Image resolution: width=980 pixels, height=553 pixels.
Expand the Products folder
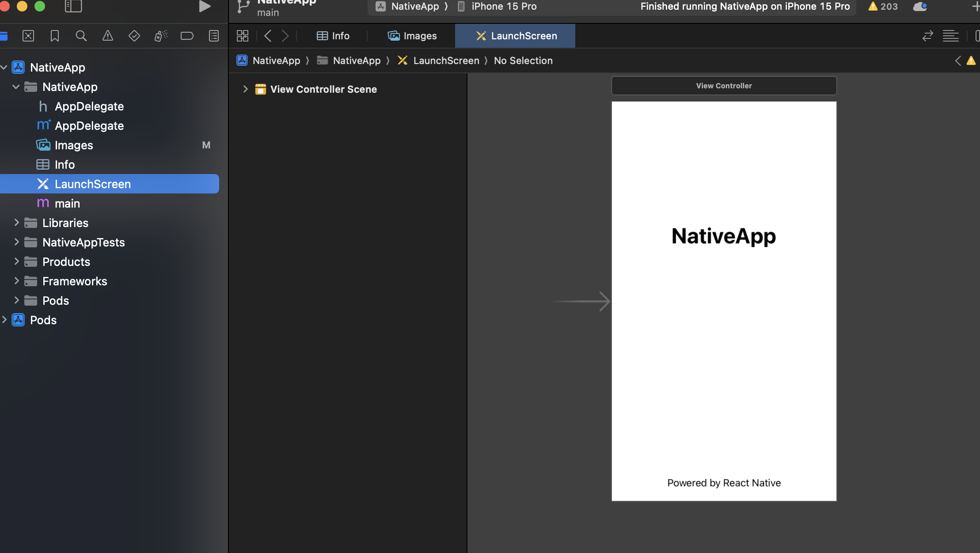coord(16,261)
